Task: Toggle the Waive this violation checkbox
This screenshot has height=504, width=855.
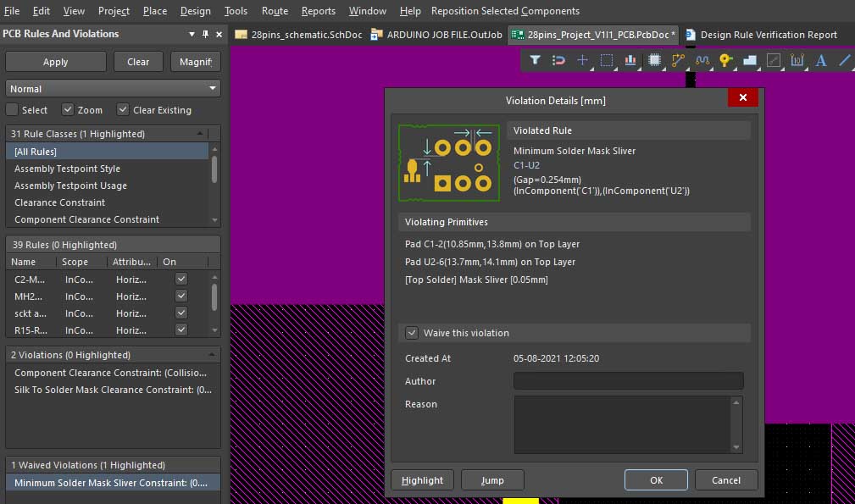Action: (x=412, y=333)
